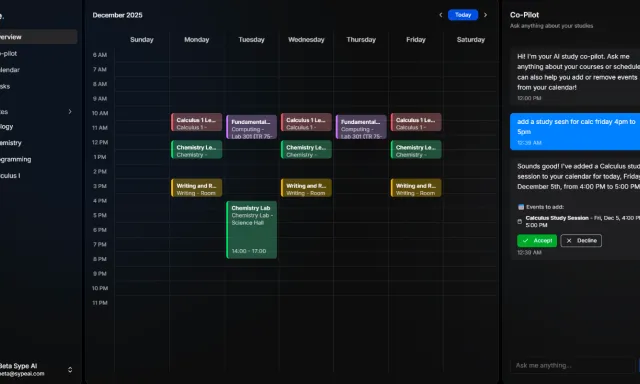
Task: Decline the Calculus Study Session event
Action: (x=581, y=241)
